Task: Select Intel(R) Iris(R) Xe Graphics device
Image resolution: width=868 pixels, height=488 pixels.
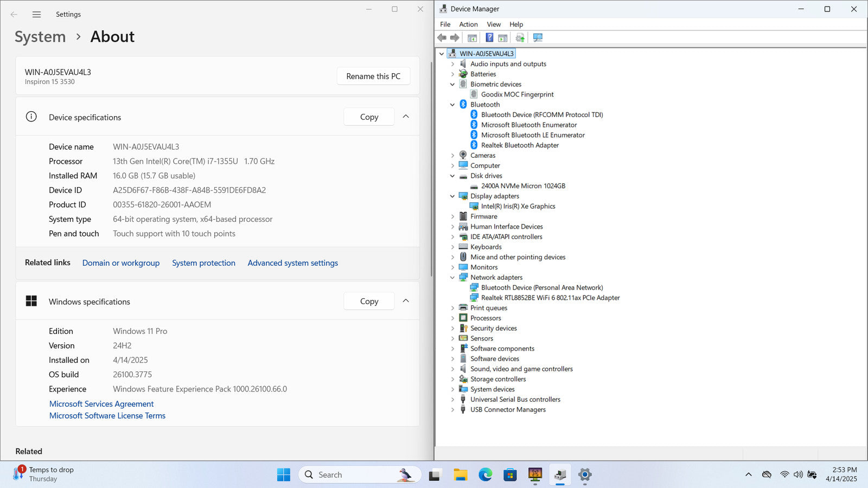Action: [518, 206]
